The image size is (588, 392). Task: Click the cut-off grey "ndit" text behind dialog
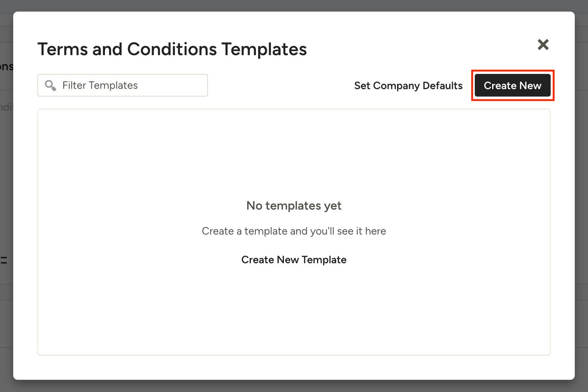pos(6,107)
